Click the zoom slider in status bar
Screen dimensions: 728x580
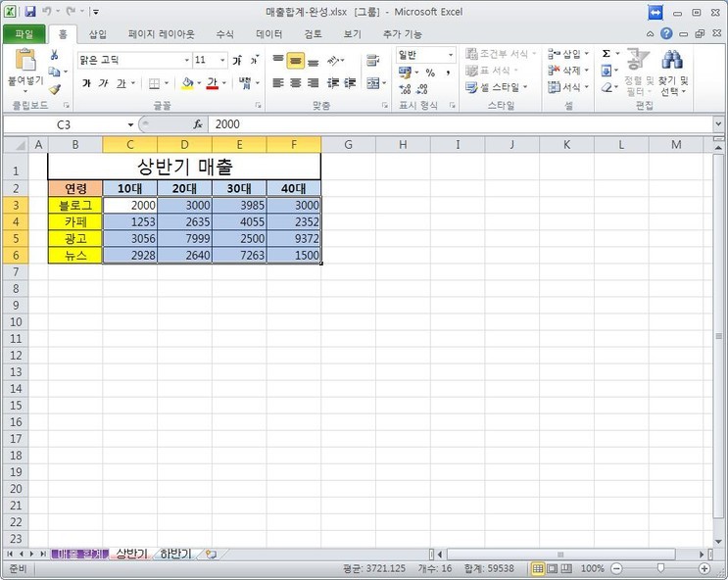(660, 568)
